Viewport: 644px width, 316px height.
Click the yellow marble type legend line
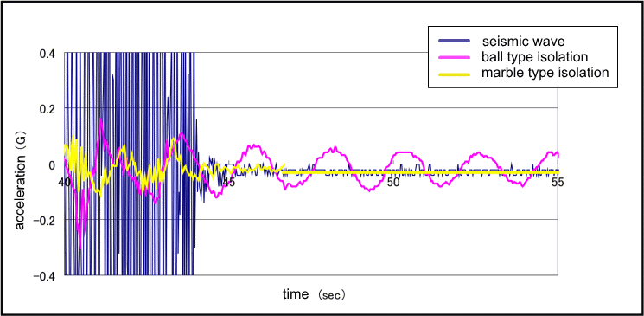pyautogui.click(x=454, y=74)
